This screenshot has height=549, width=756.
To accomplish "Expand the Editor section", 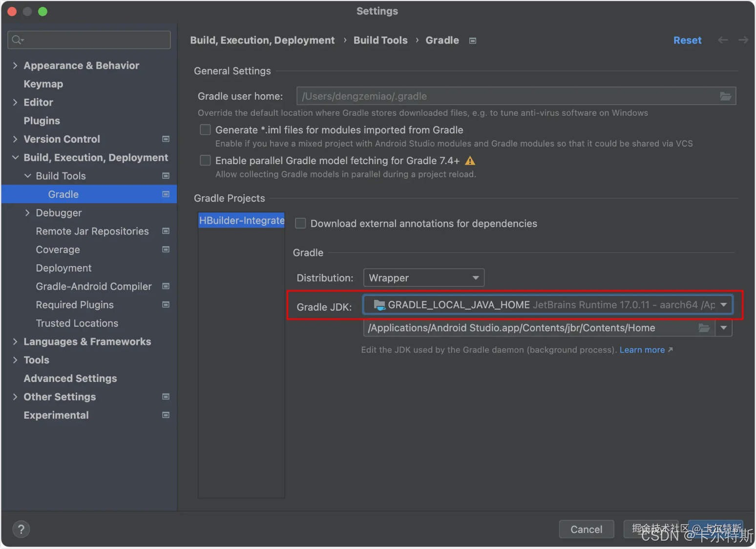I will (15, 102).
